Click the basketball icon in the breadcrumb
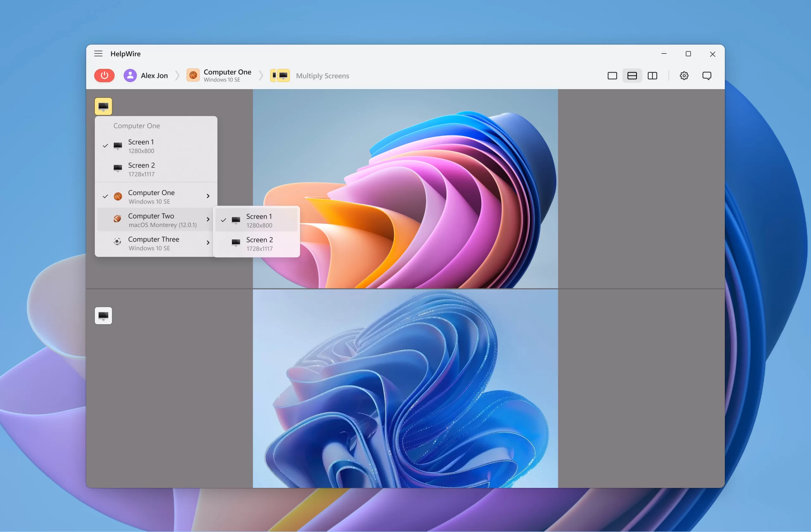 click(x=193, y=75)
